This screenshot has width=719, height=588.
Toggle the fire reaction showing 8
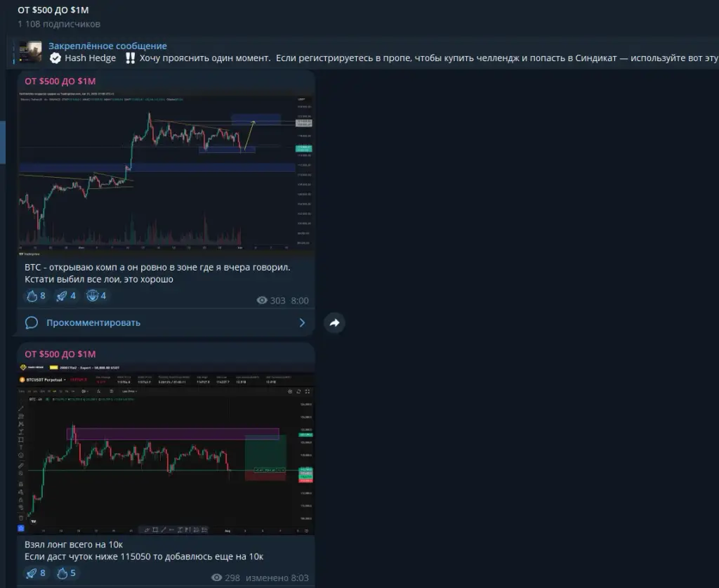point(36,296)
